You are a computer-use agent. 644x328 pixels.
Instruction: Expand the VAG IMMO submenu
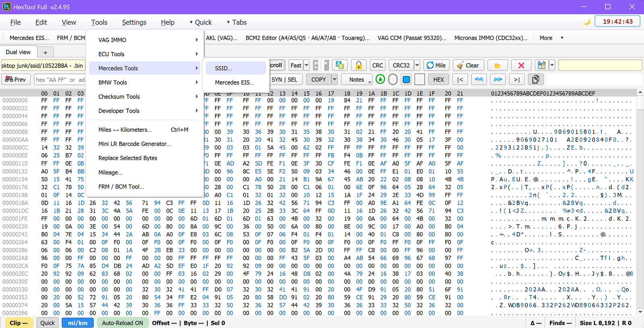(144, 40)
